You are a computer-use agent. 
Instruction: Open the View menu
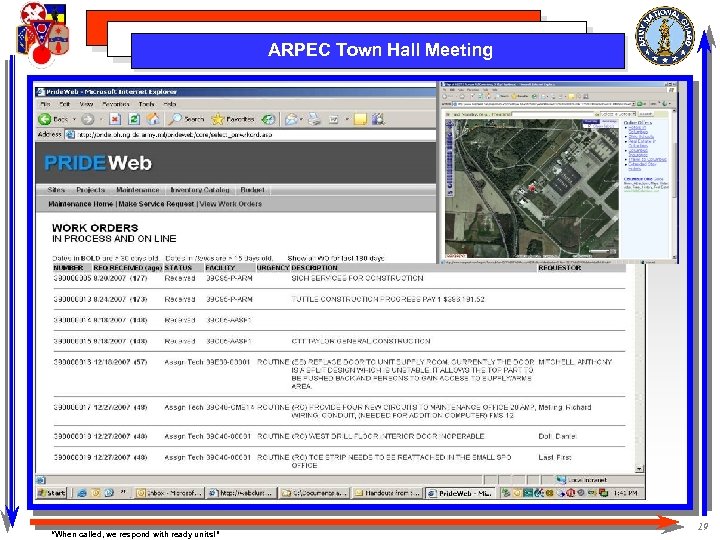coord(86,104)
